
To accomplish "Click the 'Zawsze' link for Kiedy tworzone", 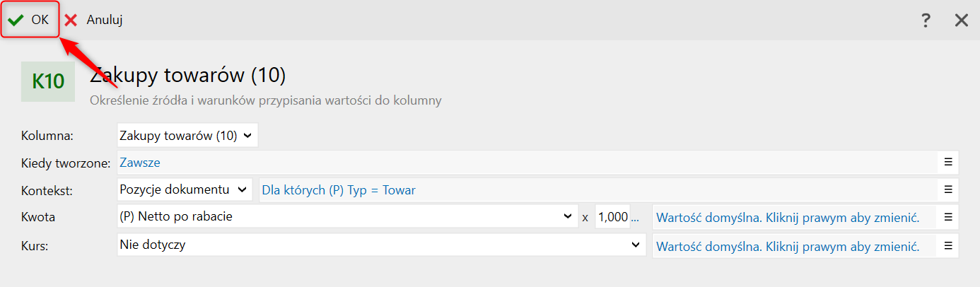I will (x=140, y=163).
